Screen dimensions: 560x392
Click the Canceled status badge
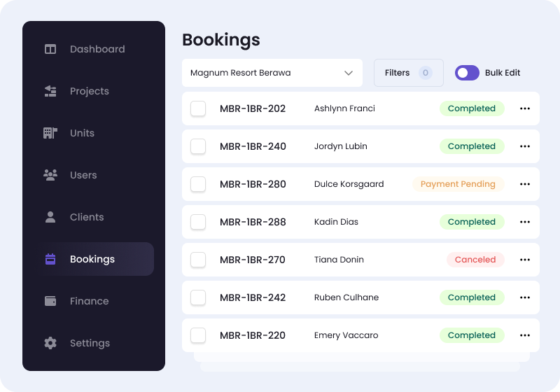pos(475,260)
